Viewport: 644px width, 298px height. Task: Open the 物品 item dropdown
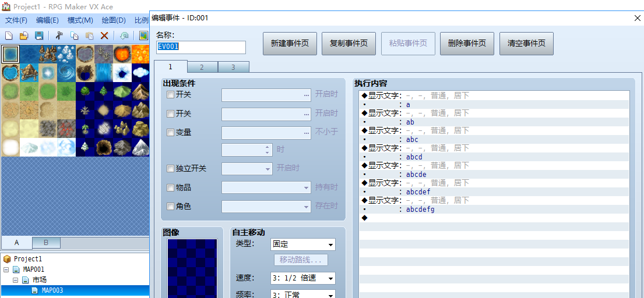point(266,188)
